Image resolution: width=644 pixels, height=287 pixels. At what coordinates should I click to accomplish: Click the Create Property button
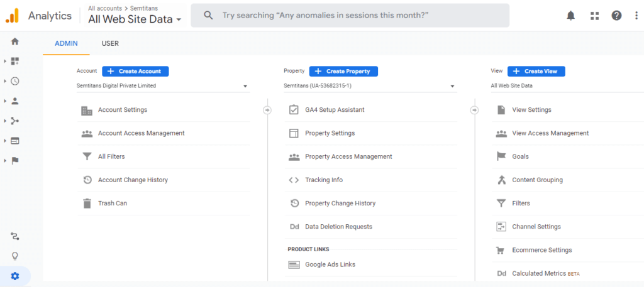pos(343,72)
